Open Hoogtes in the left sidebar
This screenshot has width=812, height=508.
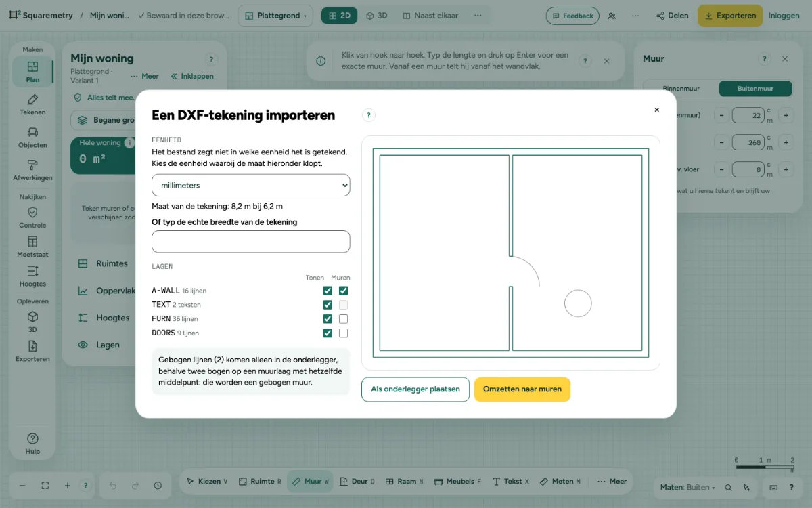coord(32,276)
